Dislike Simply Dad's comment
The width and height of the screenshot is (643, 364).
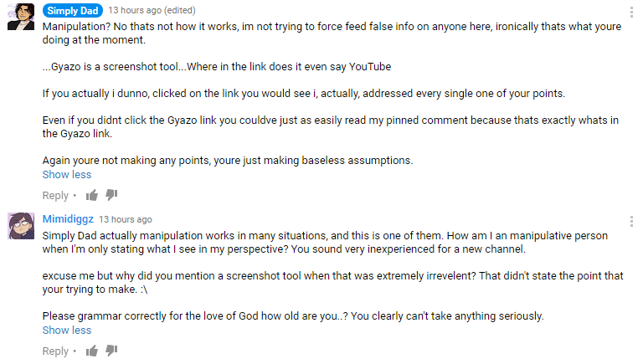[111, 195]
